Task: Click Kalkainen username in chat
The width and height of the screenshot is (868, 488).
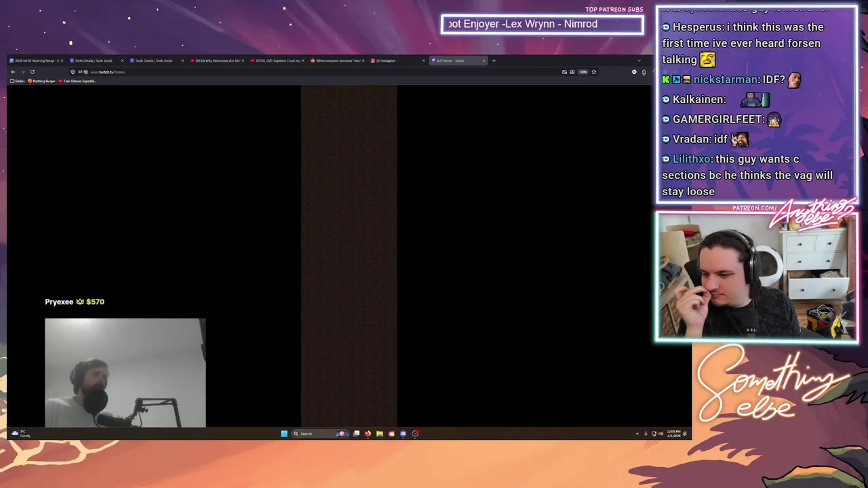Action: click(x=699, y=99)
